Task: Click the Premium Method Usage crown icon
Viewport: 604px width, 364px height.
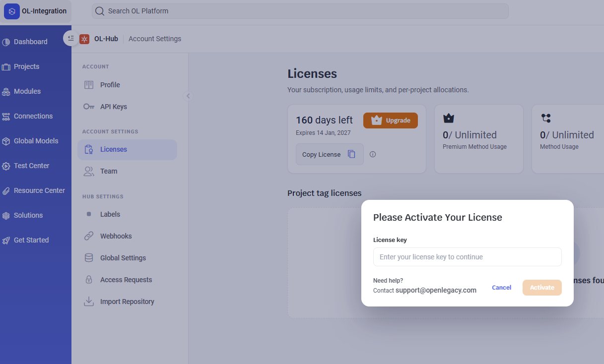Action: [449, 118]
